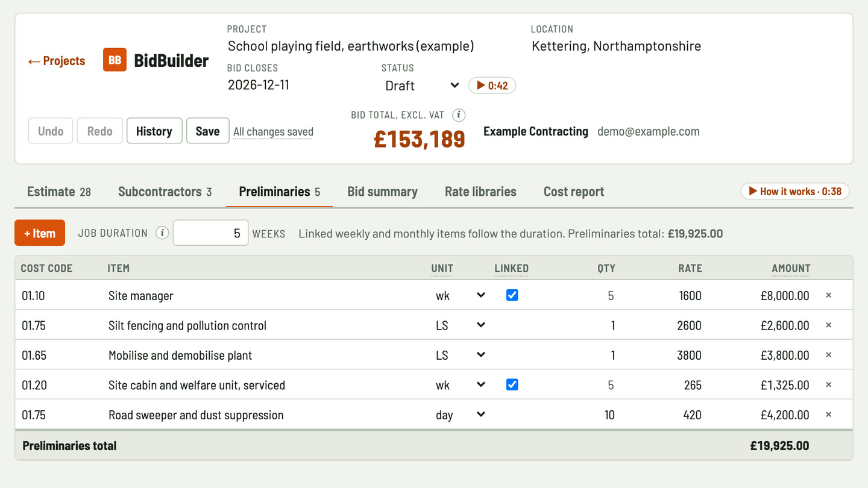868x488 pixels.
Task: Switch to the Cost report tab
Action: [x=574, y=192]
